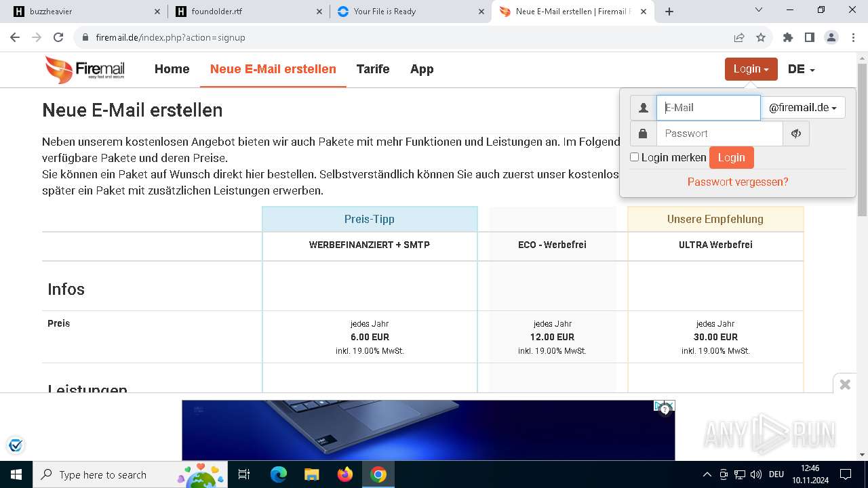This screenshot has height=488, width=868.
Task: Open the Passwort vergessen? link
Action: click(738, 182)
